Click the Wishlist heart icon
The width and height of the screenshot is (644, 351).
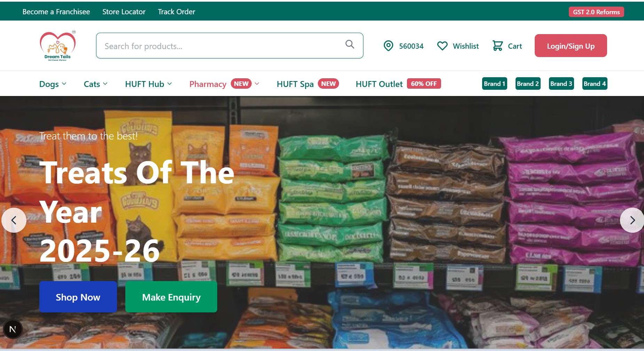pos(442,46)
